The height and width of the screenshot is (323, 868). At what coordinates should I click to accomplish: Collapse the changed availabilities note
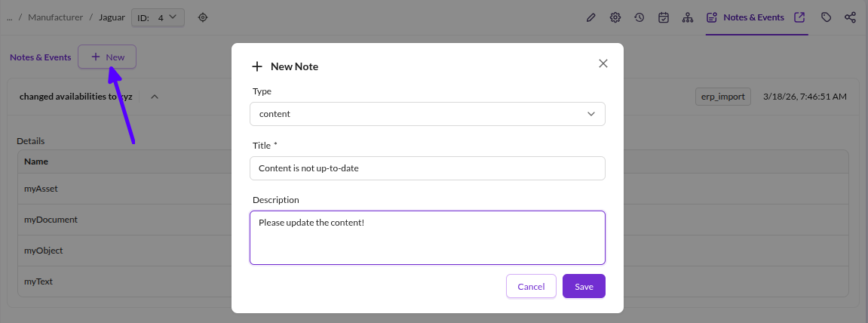(x=155, y=97)
